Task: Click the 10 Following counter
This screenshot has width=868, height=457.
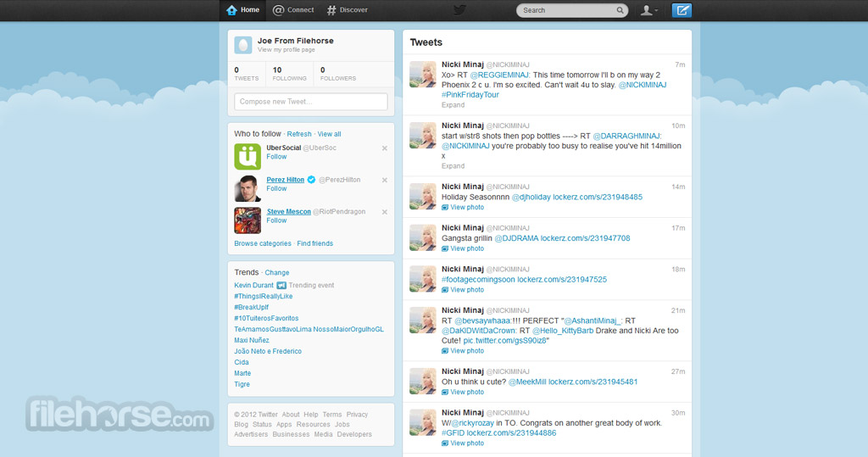Action: click(289, 74)
